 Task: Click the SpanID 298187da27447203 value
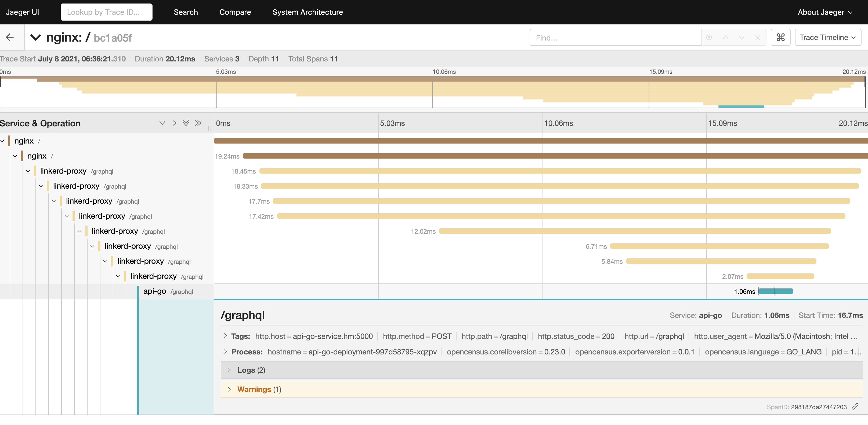(819, 407)
